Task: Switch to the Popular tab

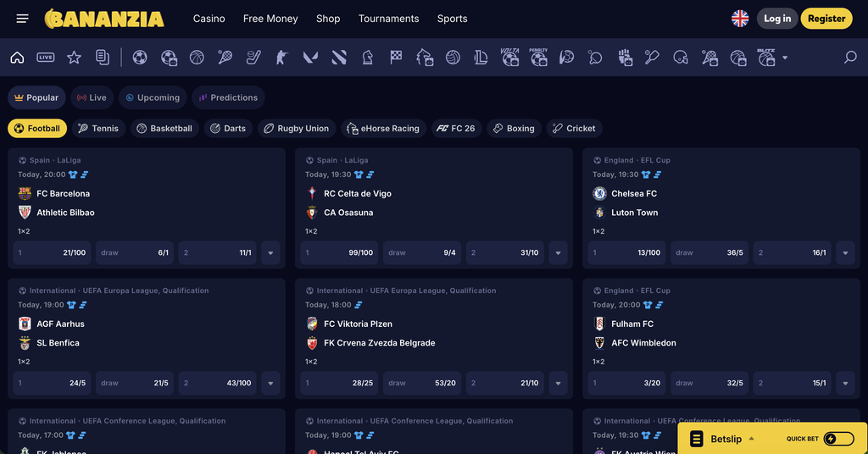Action: pyautogui.click(x=36, y=98)
